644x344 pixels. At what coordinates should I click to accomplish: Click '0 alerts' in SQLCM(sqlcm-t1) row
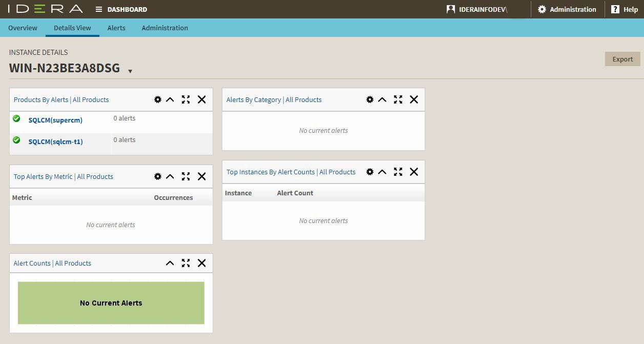[x=124, y=139]
